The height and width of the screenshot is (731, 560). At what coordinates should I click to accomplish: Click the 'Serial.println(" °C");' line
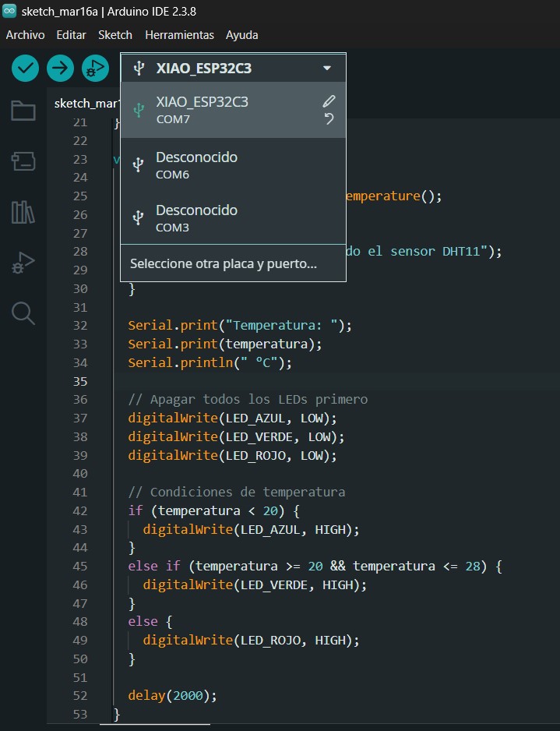click(210, 362)
